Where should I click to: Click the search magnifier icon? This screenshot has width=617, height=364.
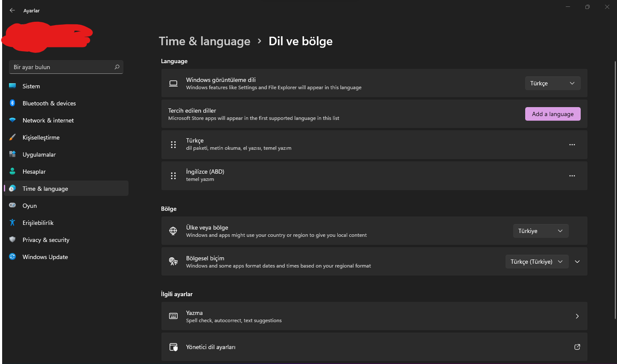coord(117,67)
